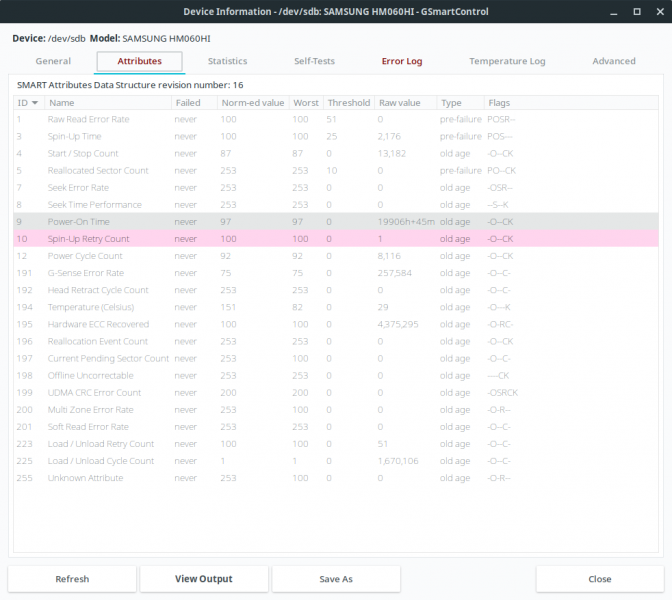Click the Flags column header
Image resolution: width=672 pixels, height=600 pixels.
[x=571, y=103]
